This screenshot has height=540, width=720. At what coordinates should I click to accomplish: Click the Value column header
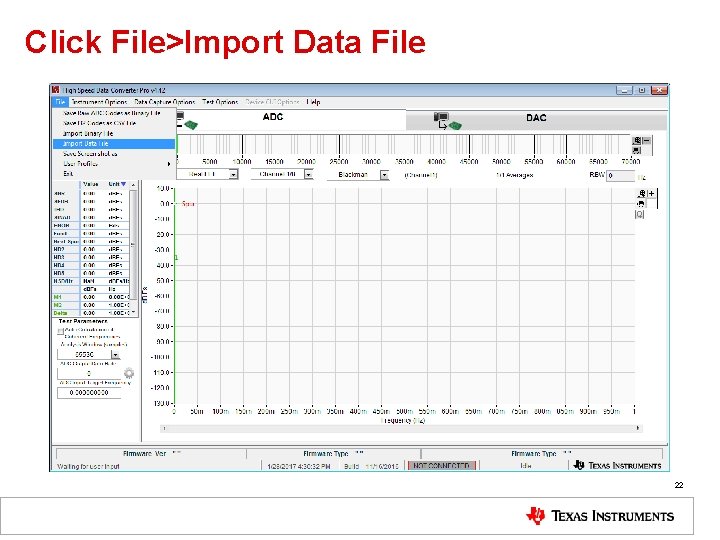91,184
